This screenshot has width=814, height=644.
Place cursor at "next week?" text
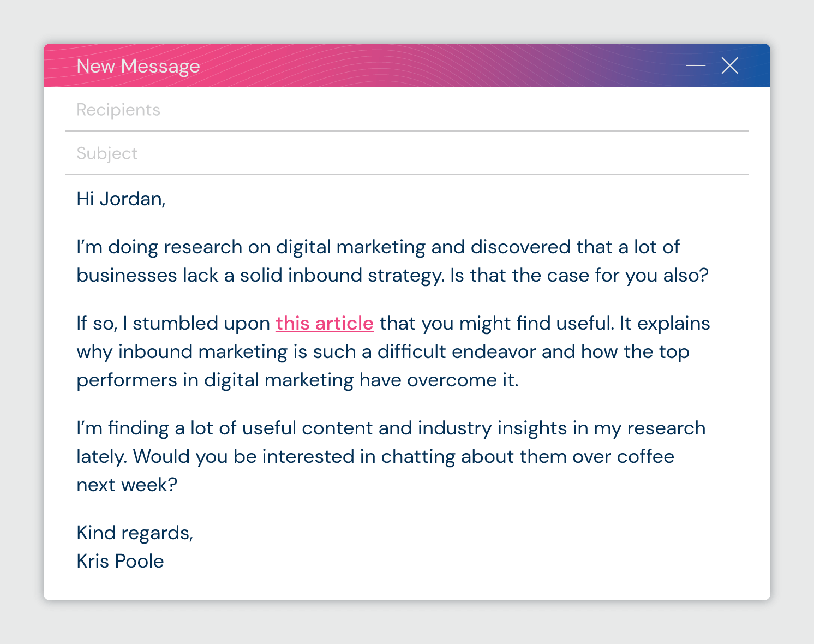pos(127,485)
